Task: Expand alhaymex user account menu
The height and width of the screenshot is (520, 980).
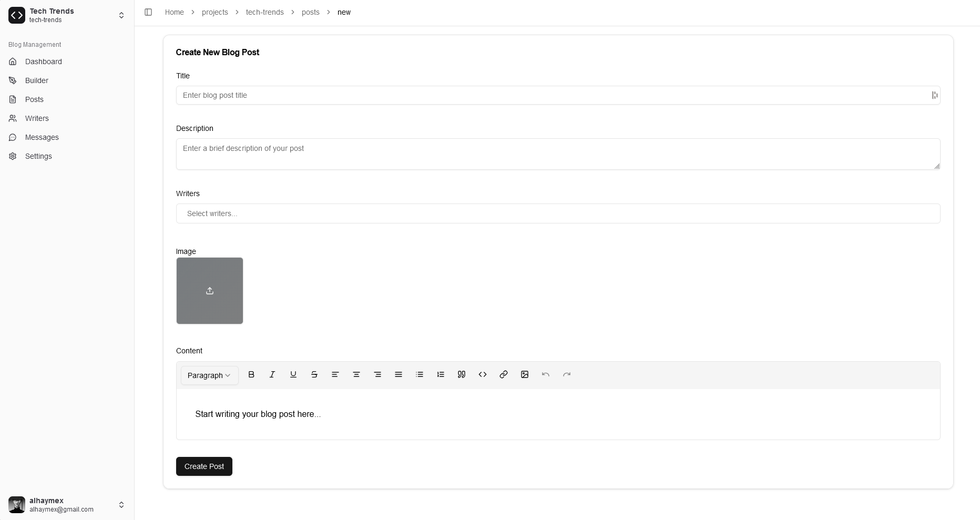Action: (x=121, y=505)
